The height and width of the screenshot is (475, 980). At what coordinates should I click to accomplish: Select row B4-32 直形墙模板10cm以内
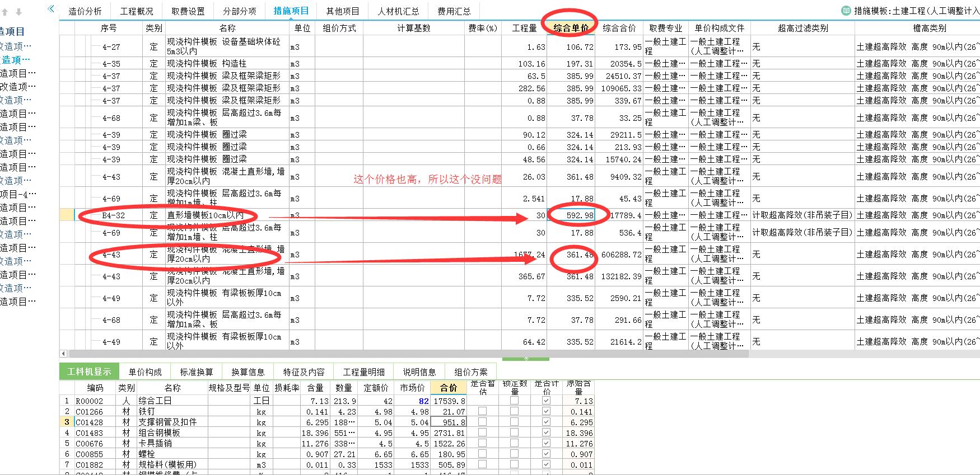coord(205,215)
